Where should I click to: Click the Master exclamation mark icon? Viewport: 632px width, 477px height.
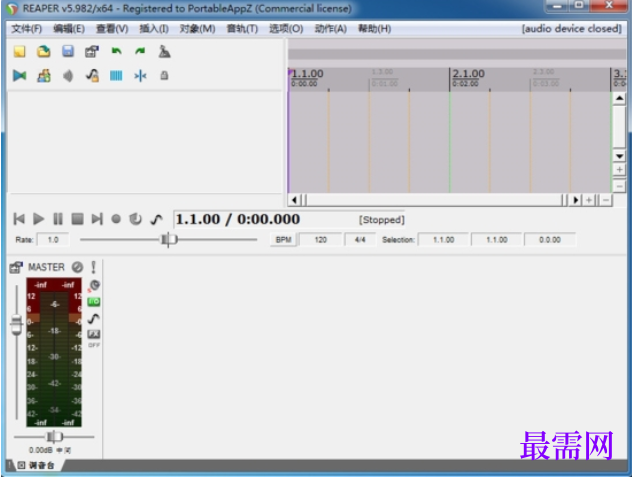[x=94, y=267]
